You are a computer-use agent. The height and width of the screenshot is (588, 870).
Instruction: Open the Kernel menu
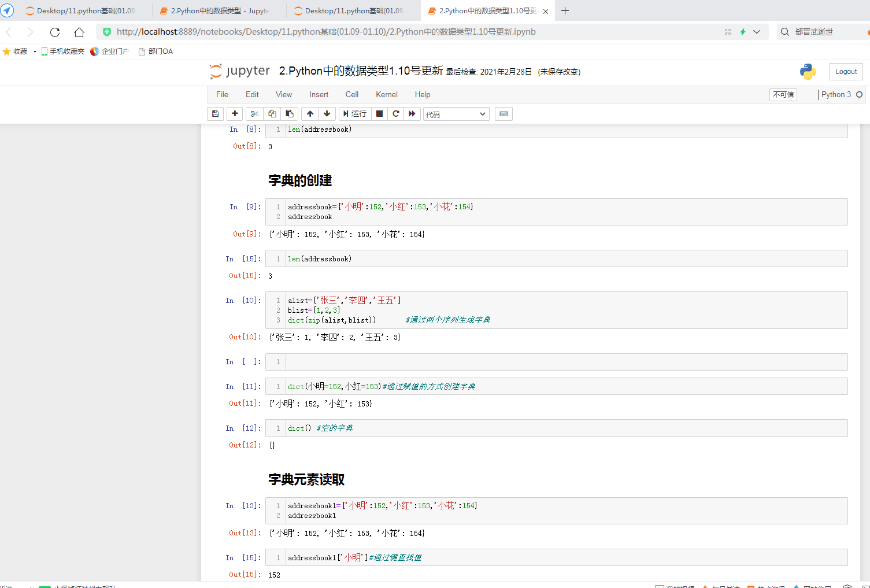(387, 94)
